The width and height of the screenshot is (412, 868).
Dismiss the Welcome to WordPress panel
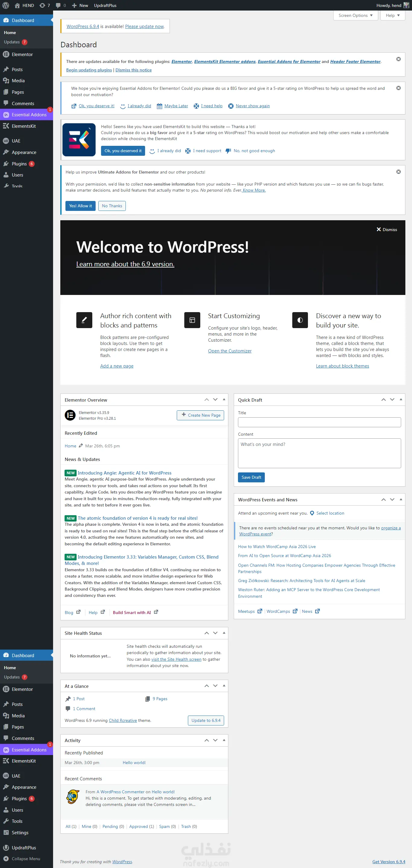click(387, 230)
